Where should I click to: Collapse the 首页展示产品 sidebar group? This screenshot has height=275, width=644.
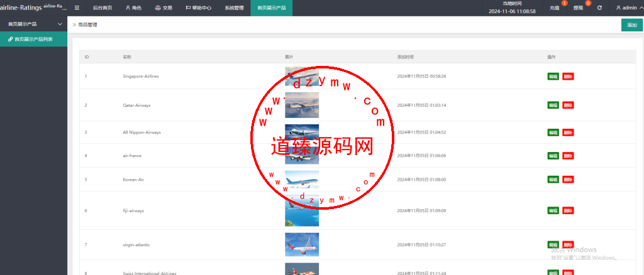(x=34, y=24)
